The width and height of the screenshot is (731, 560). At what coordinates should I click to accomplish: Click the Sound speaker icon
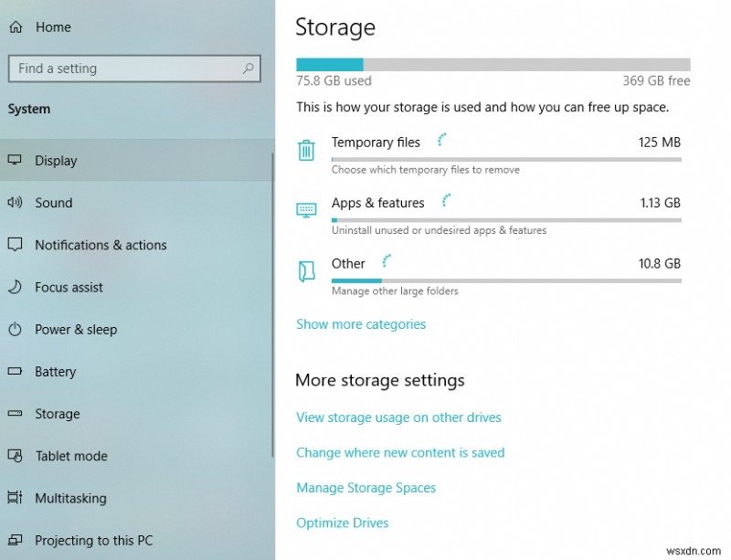[15, 203]
